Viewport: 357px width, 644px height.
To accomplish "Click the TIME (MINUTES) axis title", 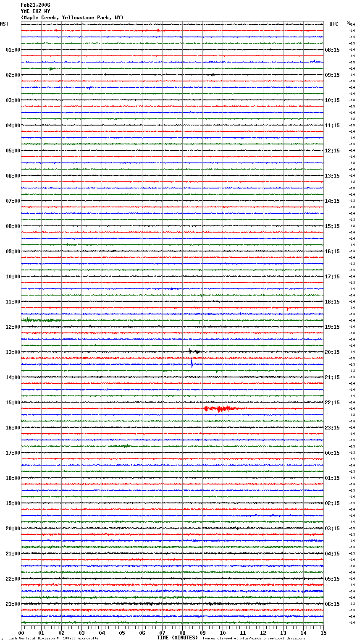I will click(177, 638).
